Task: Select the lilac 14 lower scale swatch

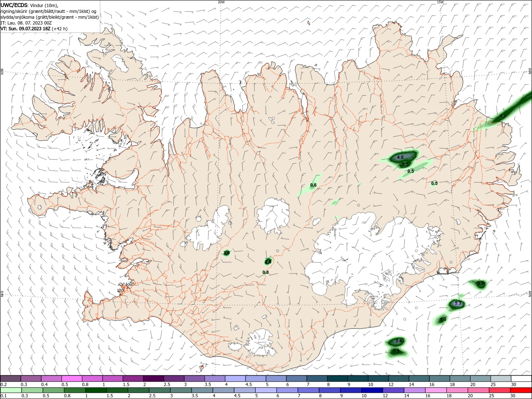Action: coord(414,390)
